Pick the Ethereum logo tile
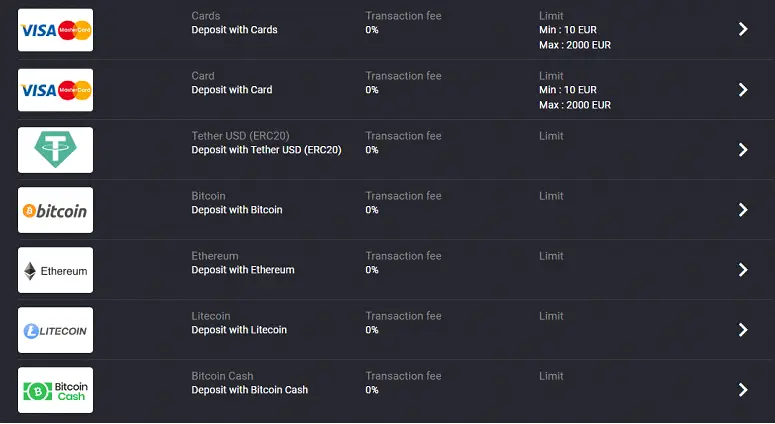Viewport: 775px width, 424px height. pos(55,270)
